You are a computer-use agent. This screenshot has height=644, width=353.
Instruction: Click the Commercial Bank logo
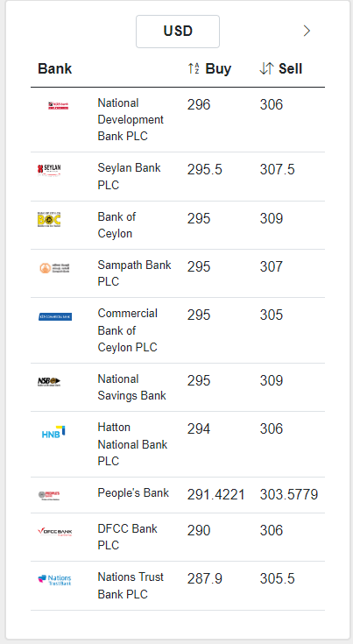55,316
